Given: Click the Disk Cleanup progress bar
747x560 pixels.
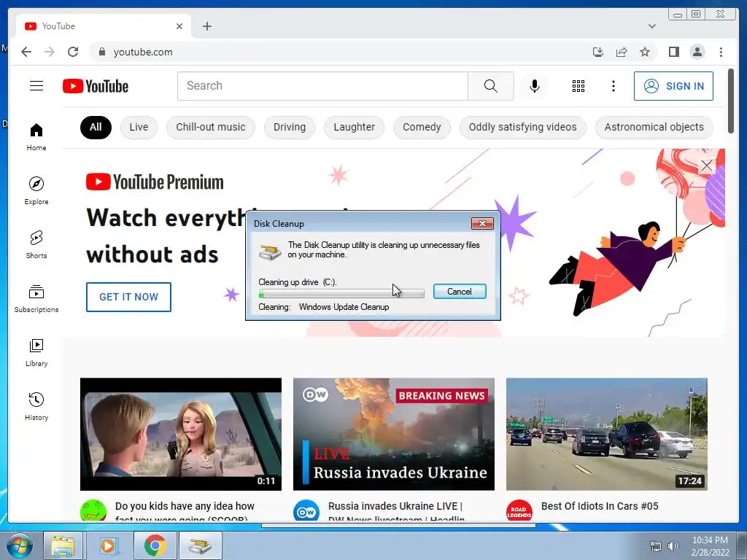Looking at the screenshot, I should 341,293.
